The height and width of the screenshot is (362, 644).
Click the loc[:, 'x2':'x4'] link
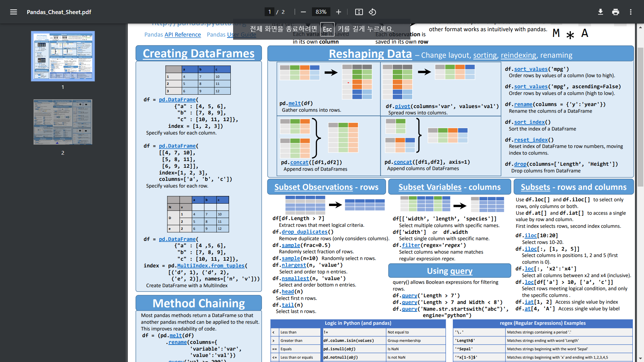pyautogui.click(x=529, y=269)
